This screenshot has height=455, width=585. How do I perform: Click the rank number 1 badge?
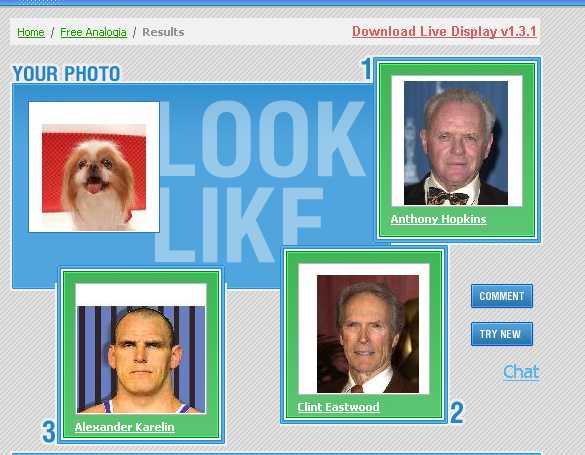366,69
